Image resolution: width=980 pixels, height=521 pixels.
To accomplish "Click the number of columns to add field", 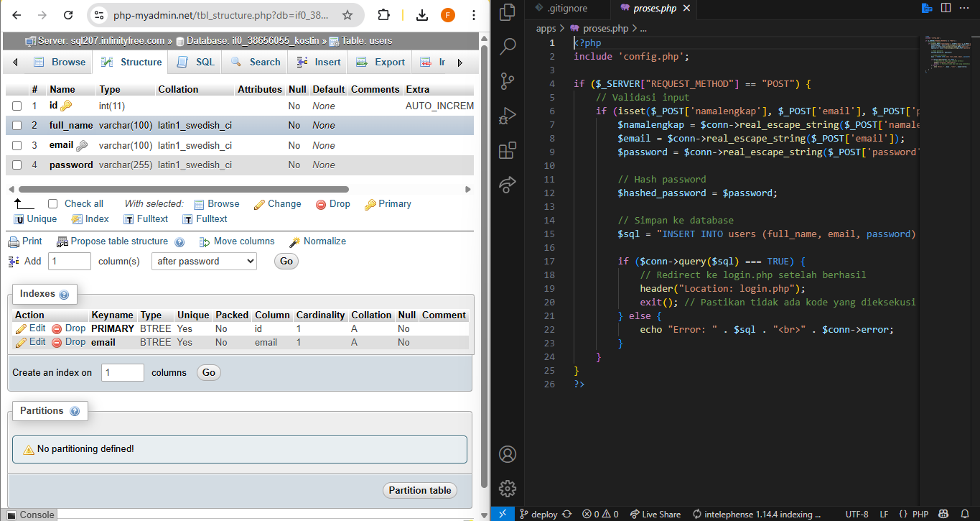I will (x=70, y=262).
